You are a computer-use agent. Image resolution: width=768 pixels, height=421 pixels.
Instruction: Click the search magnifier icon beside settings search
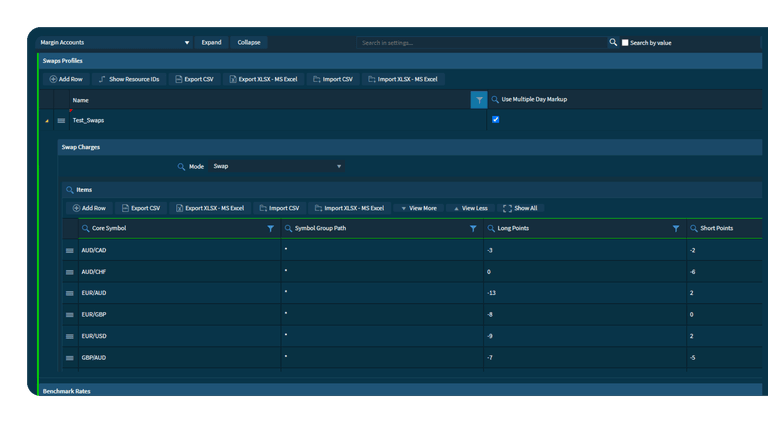coord(613,43)
